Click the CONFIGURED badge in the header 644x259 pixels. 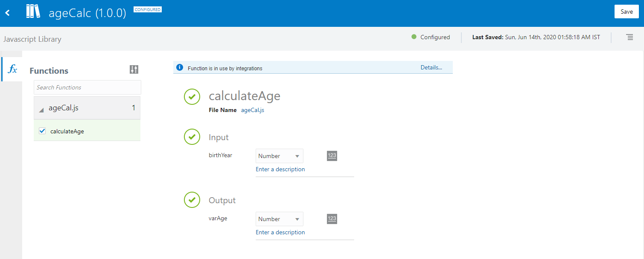[x=147, y=9]
